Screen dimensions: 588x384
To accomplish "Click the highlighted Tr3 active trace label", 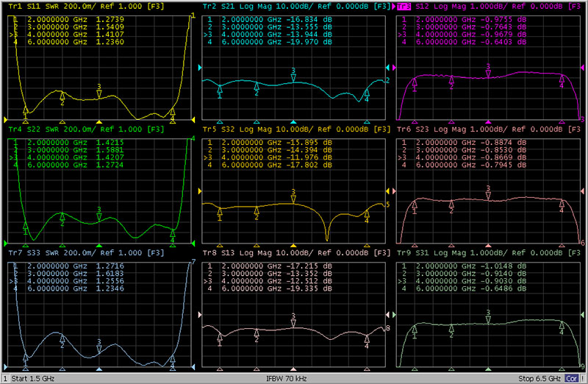I will pyautogui.click(x=404, y=5).
